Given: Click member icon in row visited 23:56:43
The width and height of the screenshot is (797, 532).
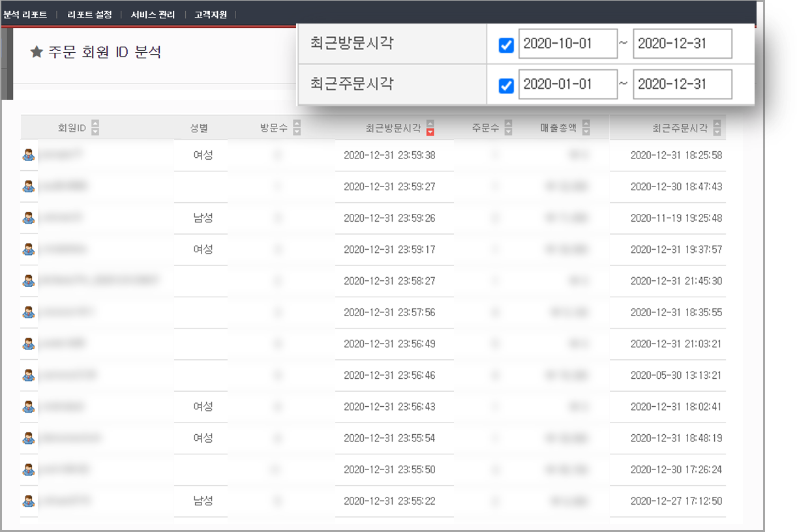Looking at the screenshot, I should (x=29, y=406).
